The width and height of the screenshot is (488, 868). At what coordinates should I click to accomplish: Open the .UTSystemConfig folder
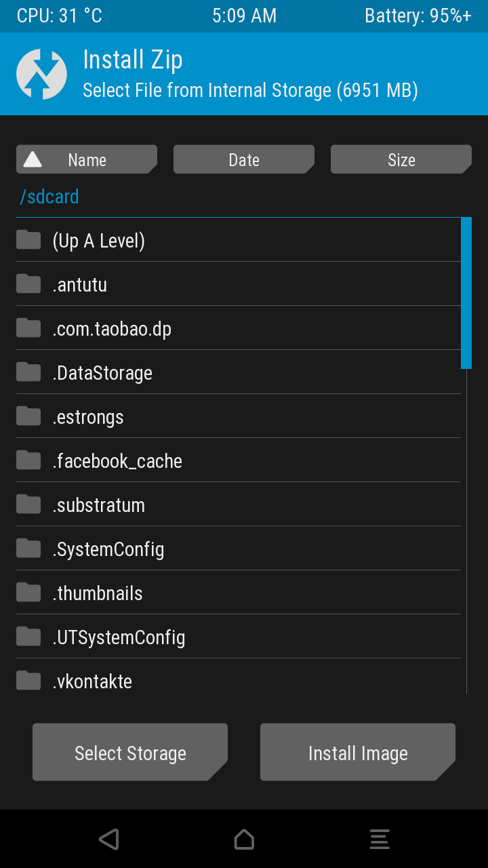coord(119,637)
